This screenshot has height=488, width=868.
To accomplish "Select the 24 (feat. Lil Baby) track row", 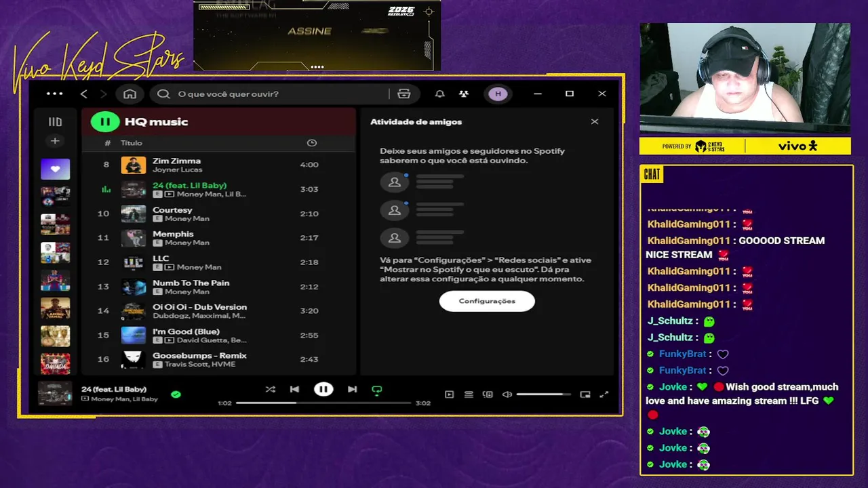I will pos(218,189).
